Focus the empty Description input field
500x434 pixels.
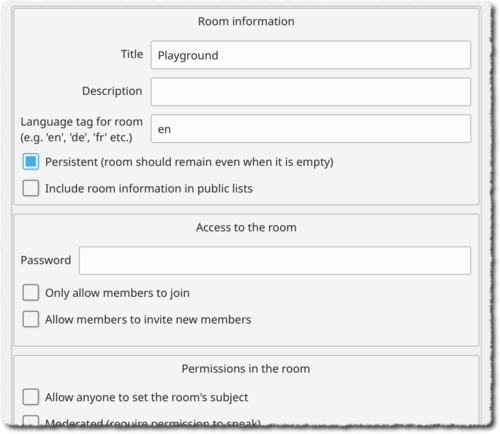[x=311, y=92]
